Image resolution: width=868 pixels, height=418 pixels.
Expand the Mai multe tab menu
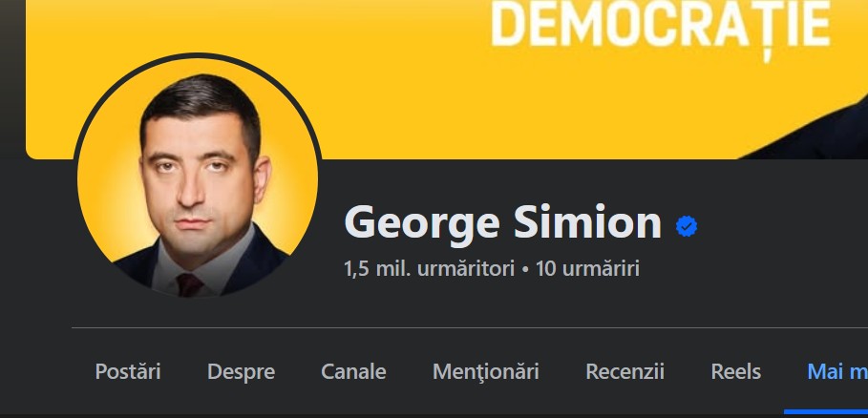click(x=837, y=371)
